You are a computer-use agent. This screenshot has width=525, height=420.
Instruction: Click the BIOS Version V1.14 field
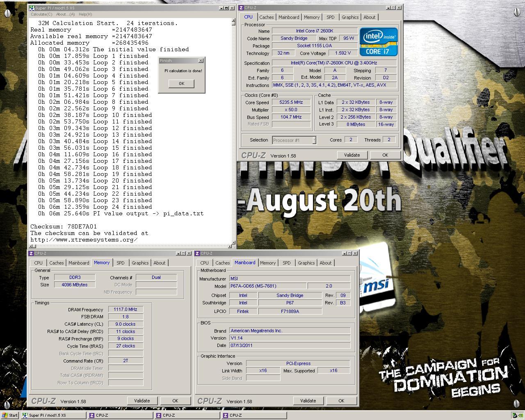coord(290,338)
